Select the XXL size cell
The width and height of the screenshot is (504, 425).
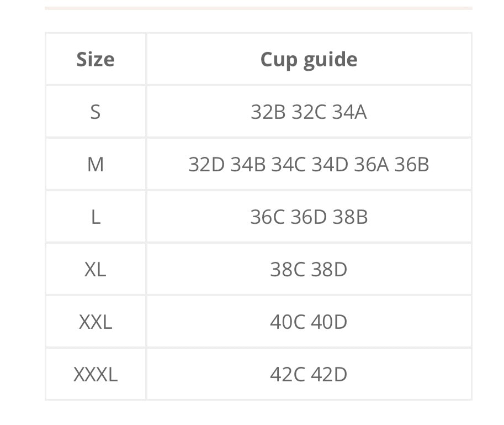tap(96, 322)
